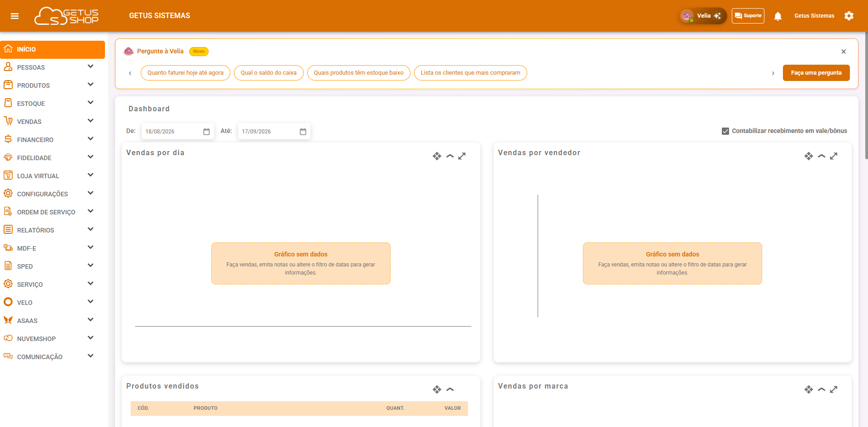Click the Suporte button

pos(748,16)
